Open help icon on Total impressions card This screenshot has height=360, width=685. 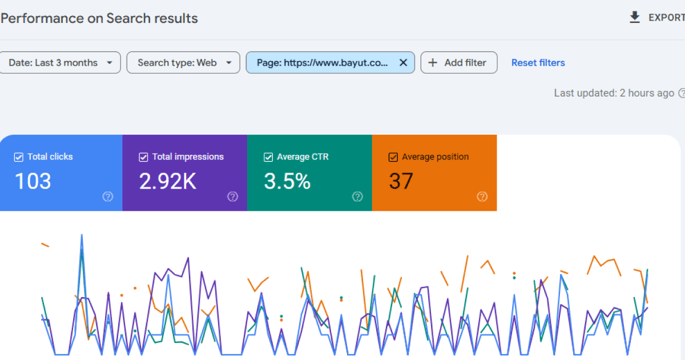click(x=232, y=197)
